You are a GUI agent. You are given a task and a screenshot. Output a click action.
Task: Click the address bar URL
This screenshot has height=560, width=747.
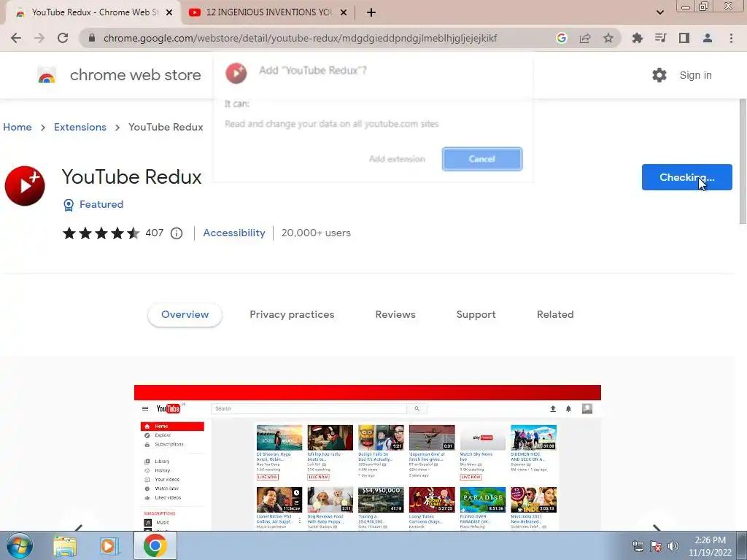click(x=300, y=38)
